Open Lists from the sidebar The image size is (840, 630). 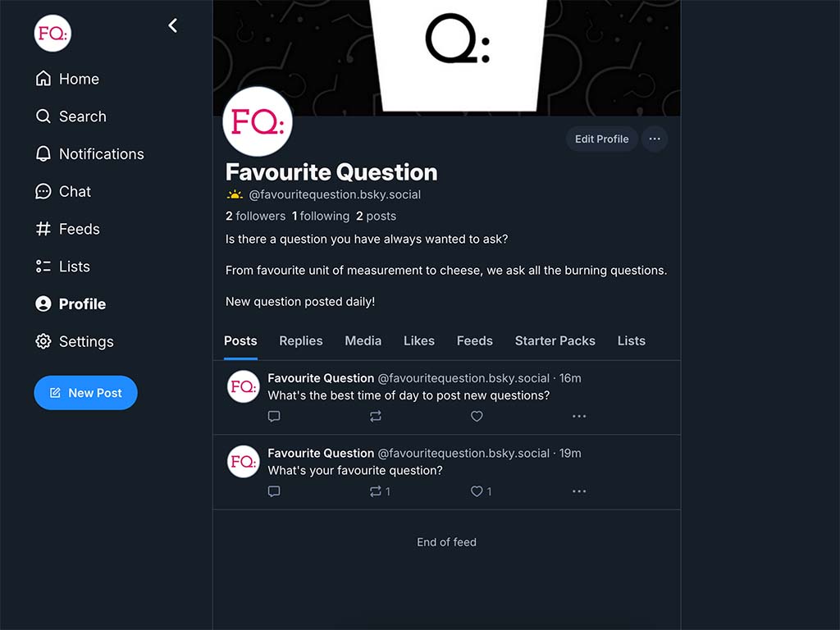[62, 267]
